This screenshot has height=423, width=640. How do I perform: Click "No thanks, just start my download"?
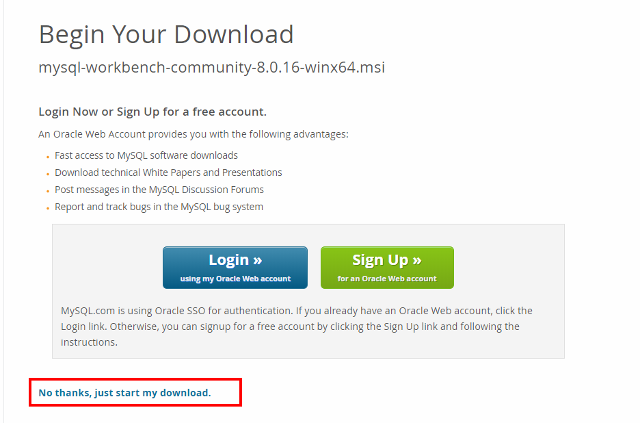[125, 393]
